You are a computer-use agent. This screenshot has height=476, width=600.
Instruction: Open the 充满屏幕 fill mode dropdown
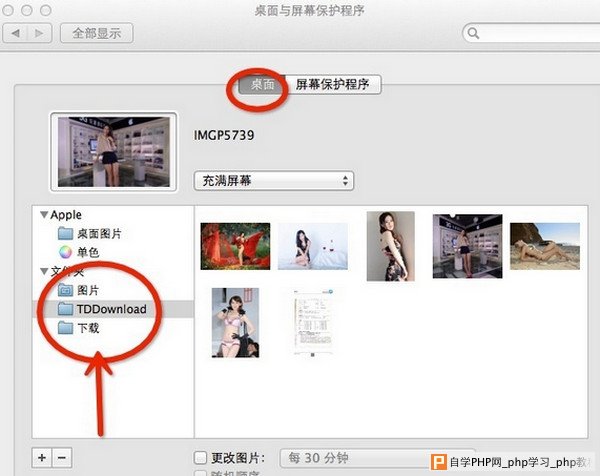pos(274,181)
